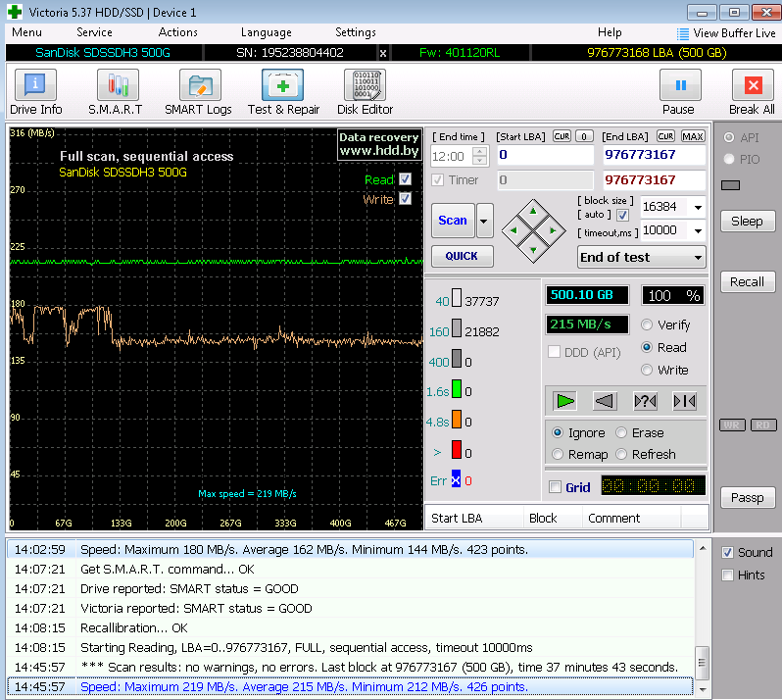Open the Service menu
The width and height of the screenshot is (782, 700).
94,32
